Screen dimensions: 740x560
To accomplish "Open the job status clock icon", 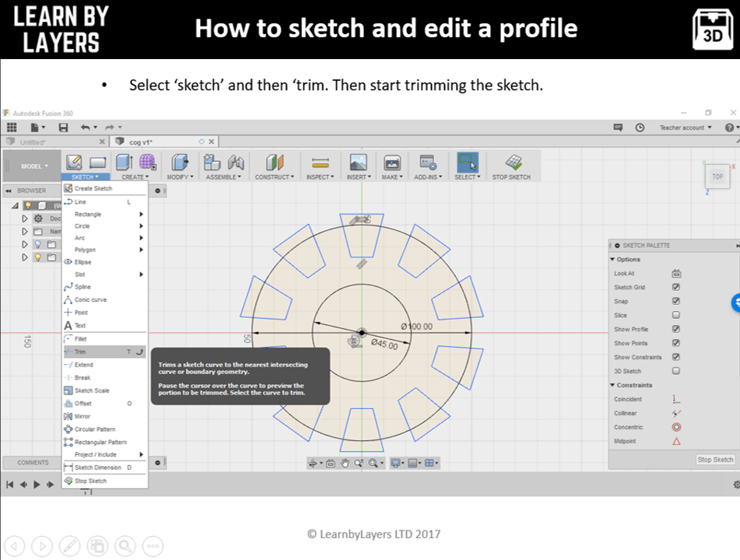I will click(640, 128).
